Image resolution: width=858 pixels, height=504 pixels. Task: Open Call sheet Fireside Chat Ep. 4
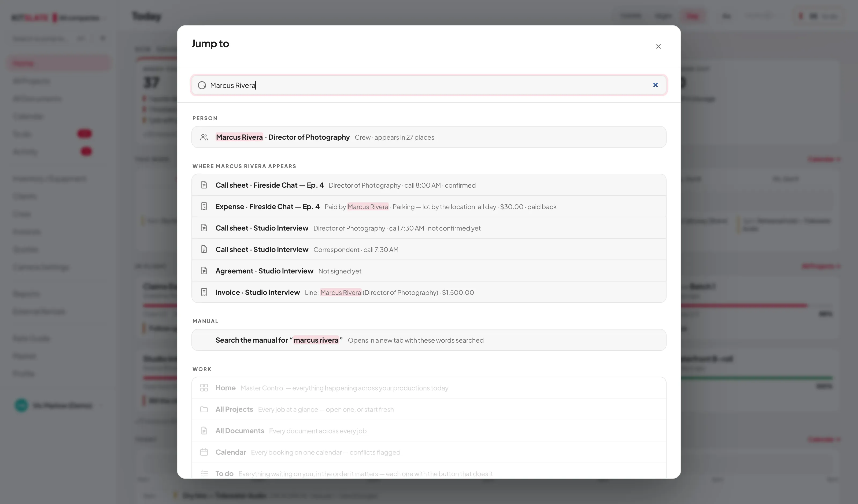(429, 185)
